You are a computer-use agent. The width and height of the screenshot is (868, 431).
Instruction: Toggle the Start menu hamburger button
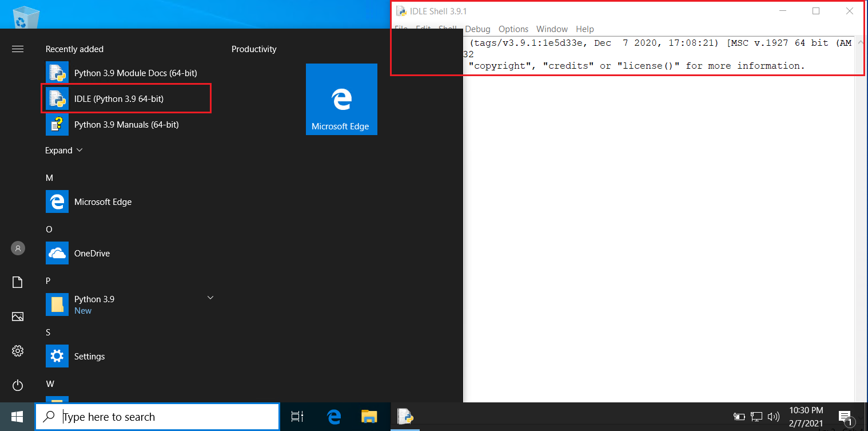(x=18, y=49)
